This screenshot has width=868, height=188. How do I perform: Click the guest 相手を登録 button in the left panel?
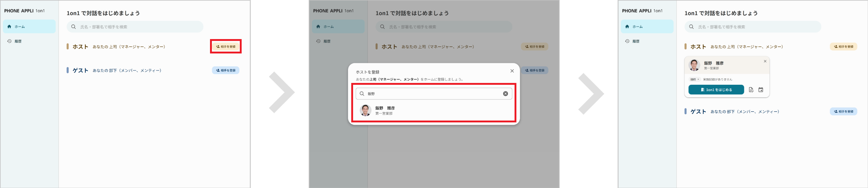[x=226, y=70]
